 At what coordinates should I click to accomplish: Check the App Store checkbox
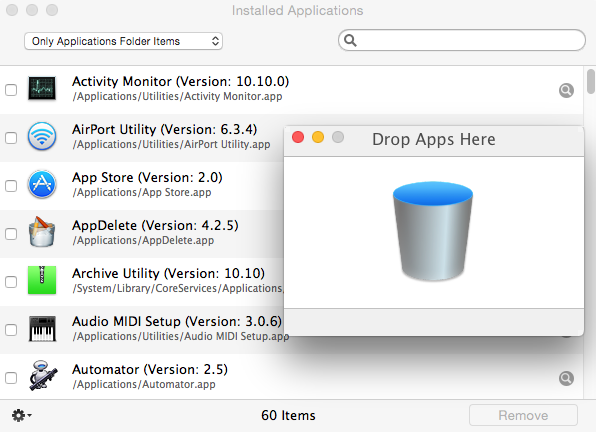tap(11, 186)
